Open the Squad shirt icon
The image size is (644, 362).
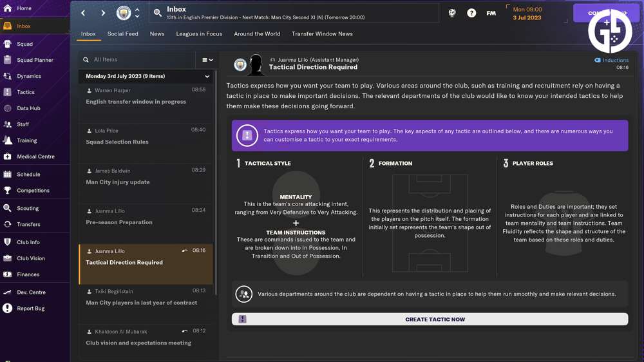7,44
